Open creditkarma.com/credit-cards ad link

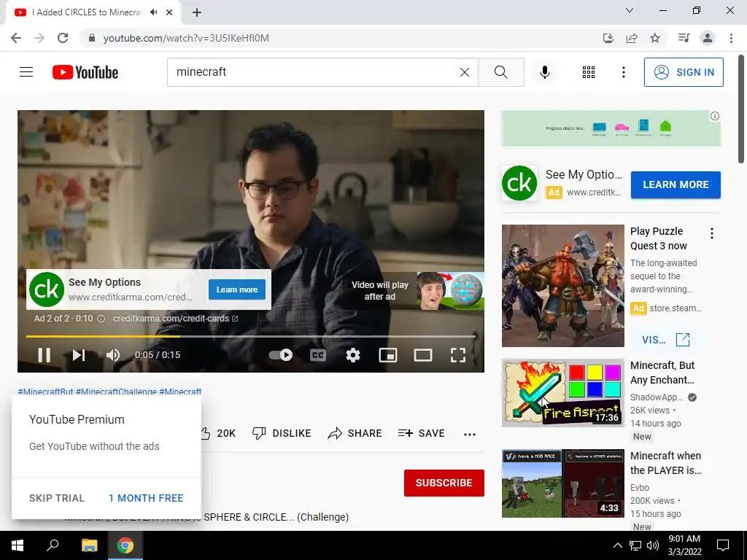point(175,319)
